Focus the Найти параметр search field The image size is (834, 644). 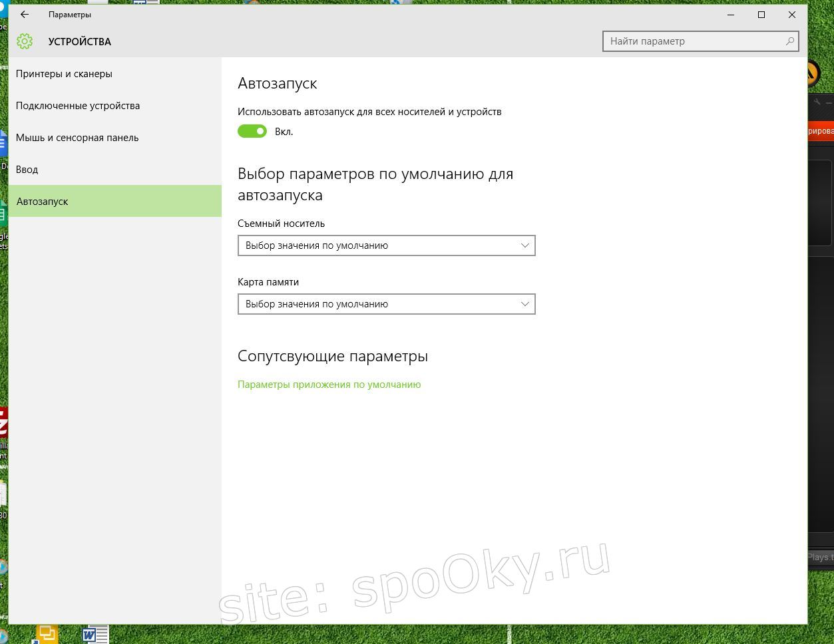tap(701, 41)
